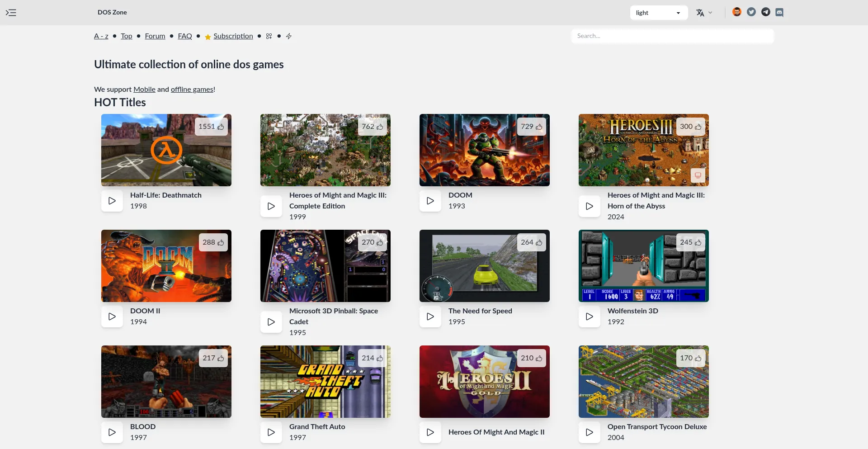Open the sidebar menu icon

pyautogui.click(x=11, y=13)
